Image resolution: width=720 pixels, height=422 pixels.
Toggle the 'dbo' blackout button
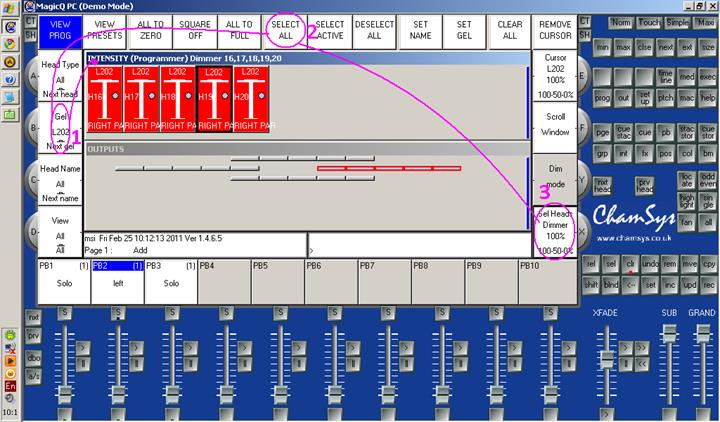(34, 358)
